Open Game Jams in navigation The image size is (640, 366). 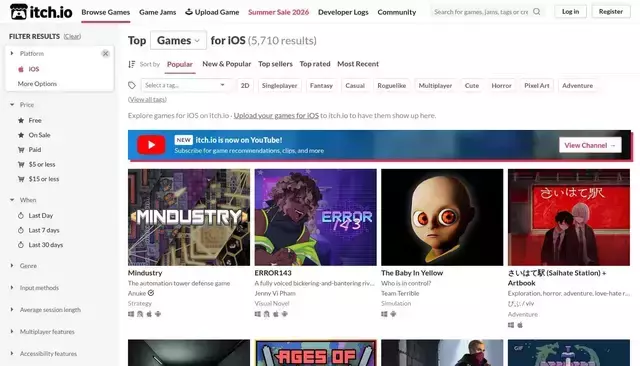pos(158,12)
